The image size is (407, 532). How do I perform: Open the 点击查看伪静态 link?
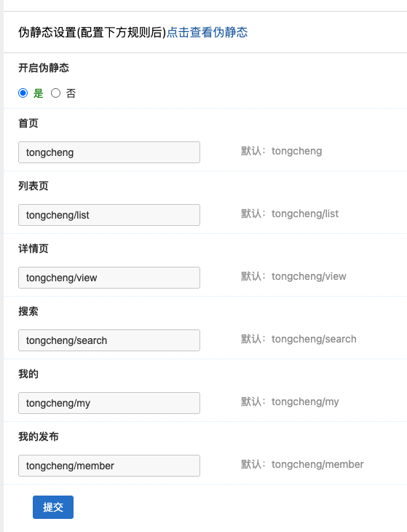tap(207, 32)
